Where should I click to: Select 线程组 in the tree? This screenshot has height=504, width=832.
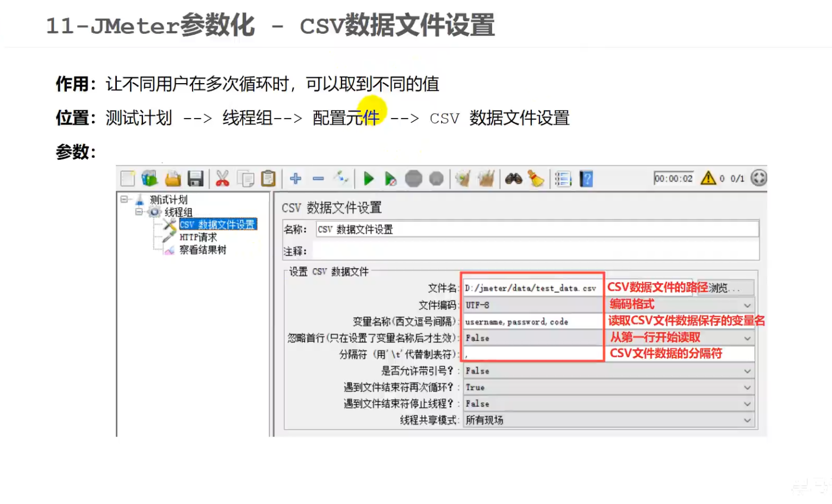click(x=178, y=212)
